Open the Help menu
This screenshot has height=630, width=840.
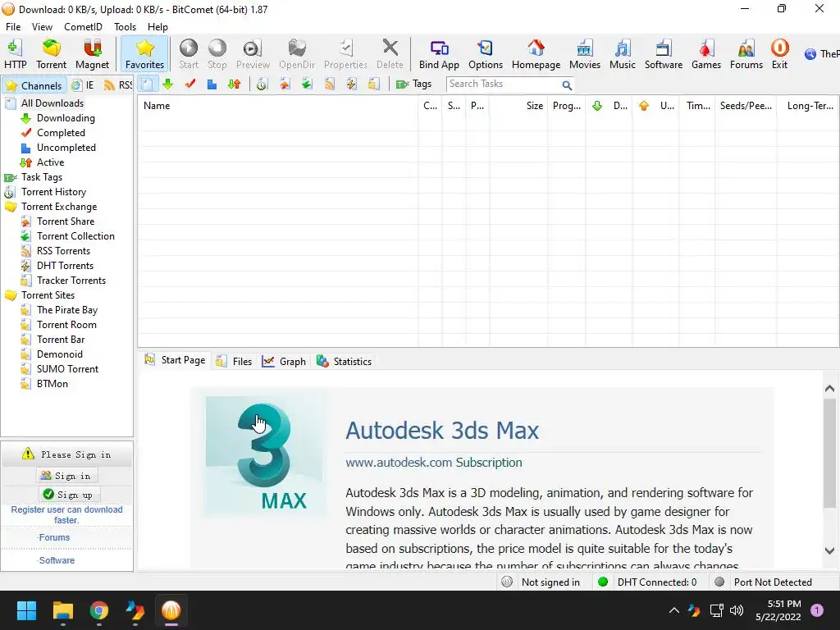coord(157,27)
